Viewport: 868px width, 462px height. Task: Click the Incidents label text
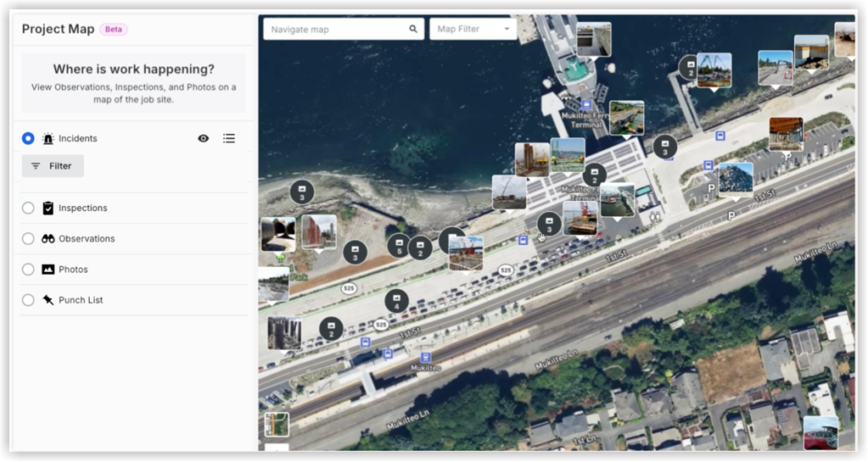tap(78, 138)
